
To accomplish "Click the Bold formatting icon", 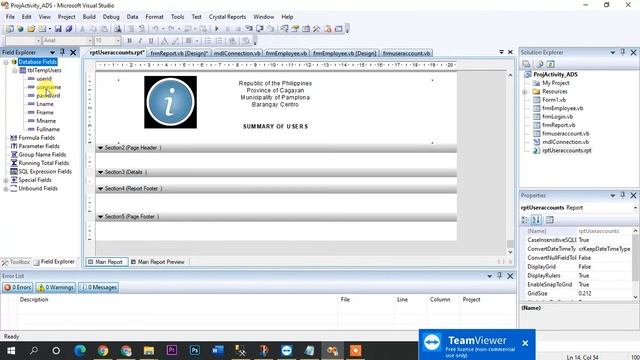I will (129, 40).
